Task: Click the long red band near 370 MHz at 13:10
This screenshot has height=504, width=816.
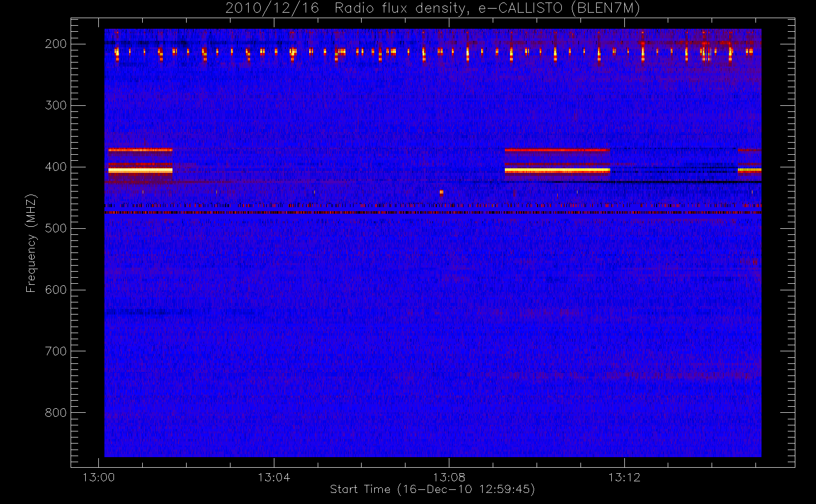Action: (x=557, y=150)
